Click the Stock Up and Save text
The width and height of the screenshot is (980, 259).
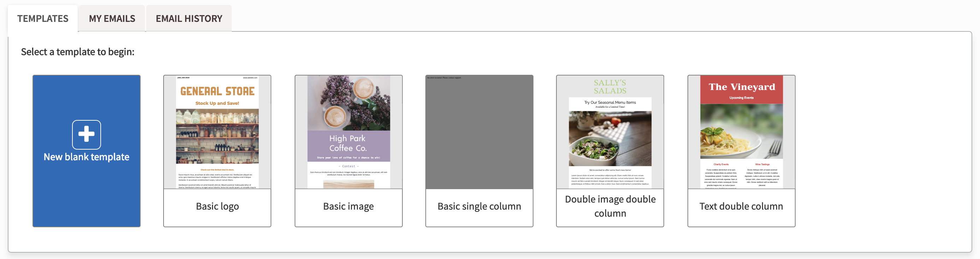pos(217,103)
